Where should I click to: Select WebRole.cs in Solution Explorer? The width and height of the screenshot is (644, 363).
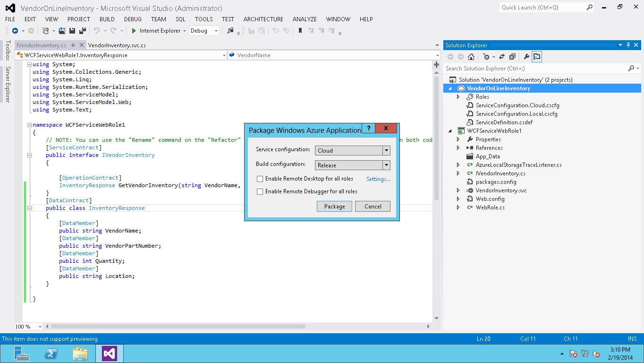click(x=490, y=207)
